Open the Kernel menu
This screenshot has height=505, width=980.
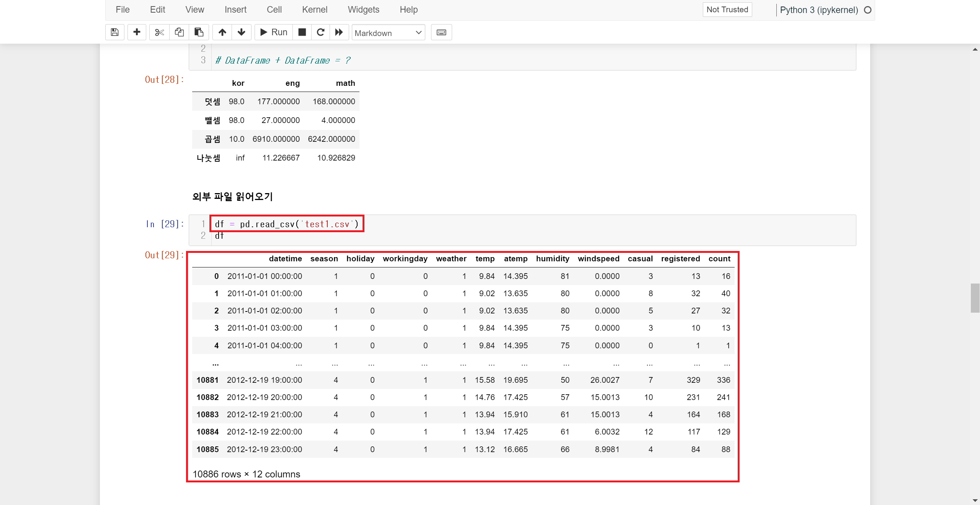tap(314, 10)
